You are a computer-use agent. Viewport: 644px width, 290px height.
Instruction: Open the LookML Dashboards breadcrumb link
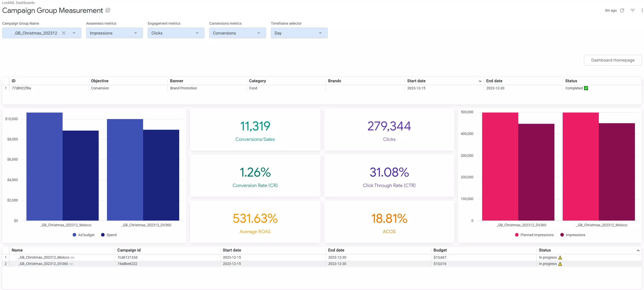coord(19,3)
